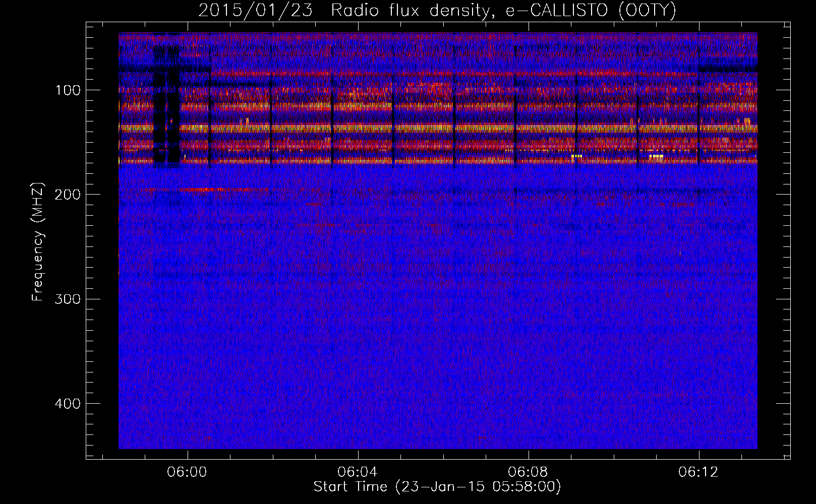Click the 06:00 time tick label

pyautogui.click(x=188, y=472)
